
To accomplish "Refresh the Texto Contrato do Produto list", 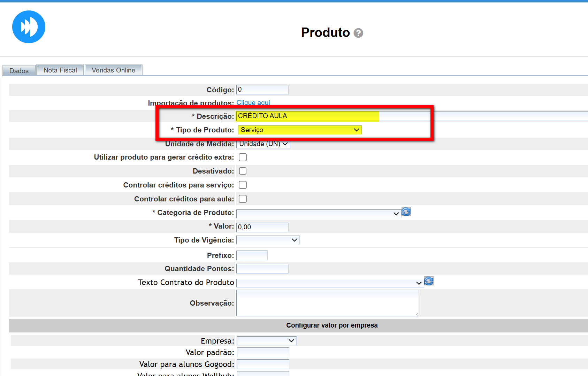I will coord(429,281).
